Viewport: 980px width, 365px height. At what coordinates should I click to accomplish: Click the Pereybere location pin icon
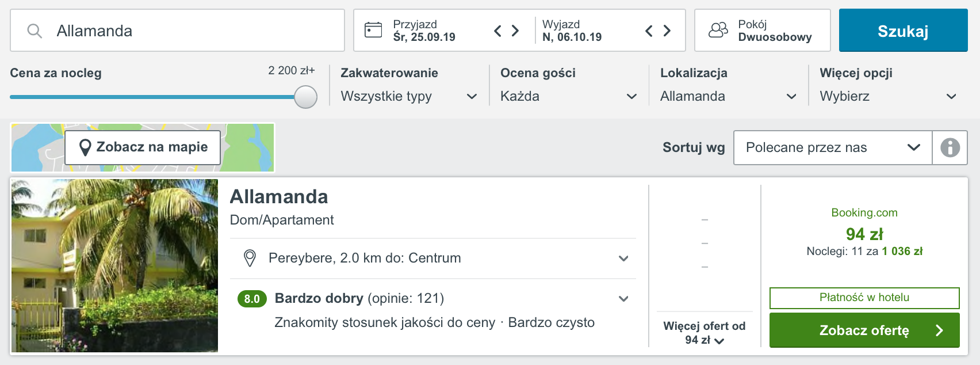(x=250, y=258)
